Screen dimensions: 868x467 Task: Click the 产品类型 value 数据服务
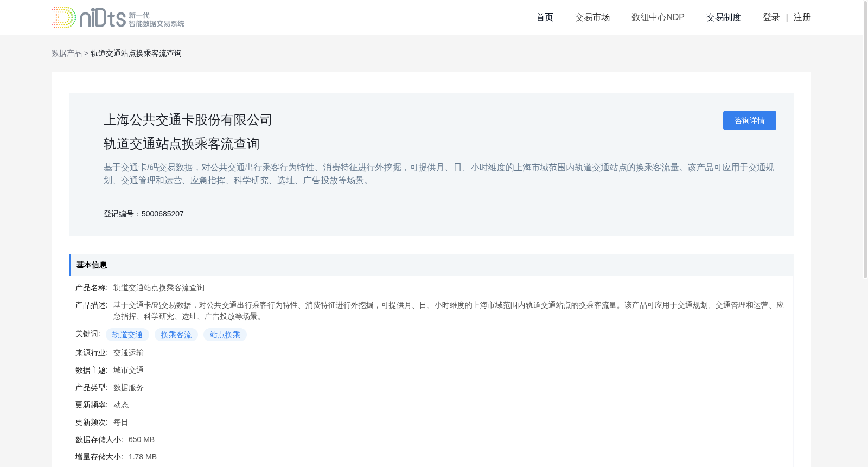pos(129,387)
